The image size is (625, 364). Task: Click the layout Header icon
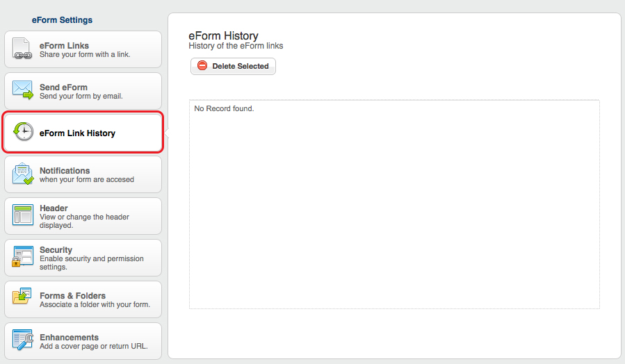pos(23,215)
